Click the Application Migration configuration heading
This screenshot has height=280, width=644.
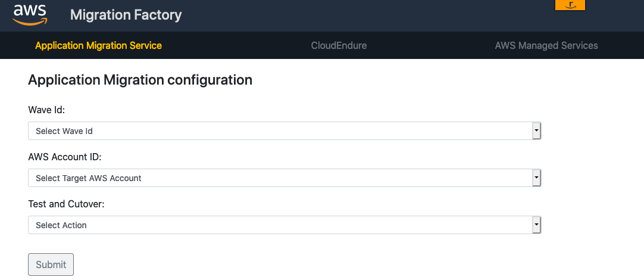click(140, 80)
